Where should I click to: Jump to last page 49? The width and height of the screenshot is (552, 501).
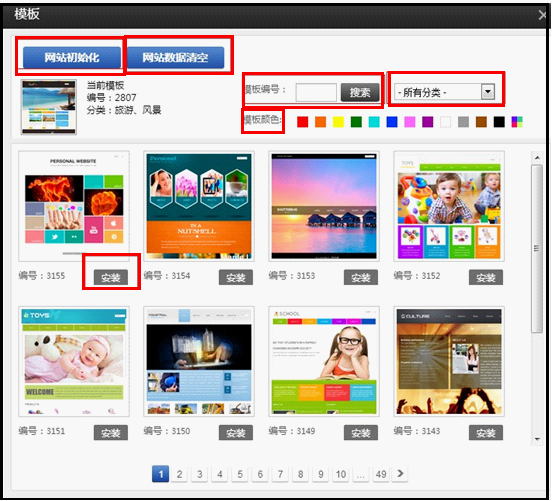click(381, 474)
